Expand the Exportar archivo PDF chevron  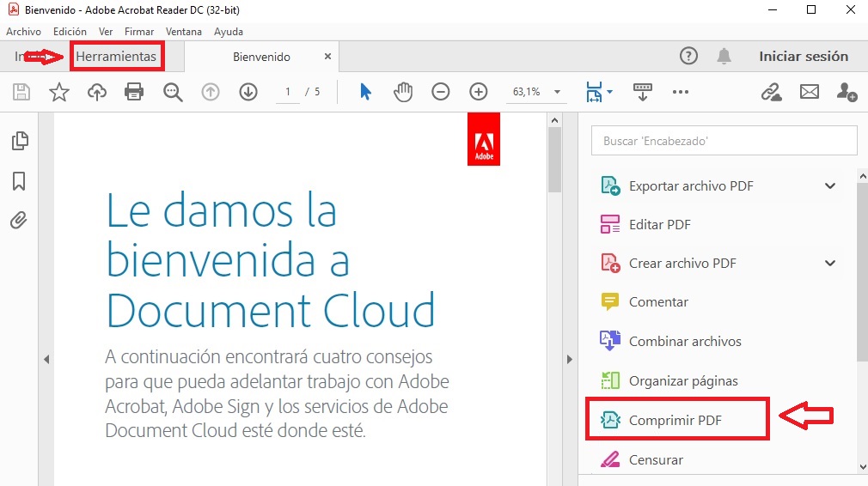point(830,185)
